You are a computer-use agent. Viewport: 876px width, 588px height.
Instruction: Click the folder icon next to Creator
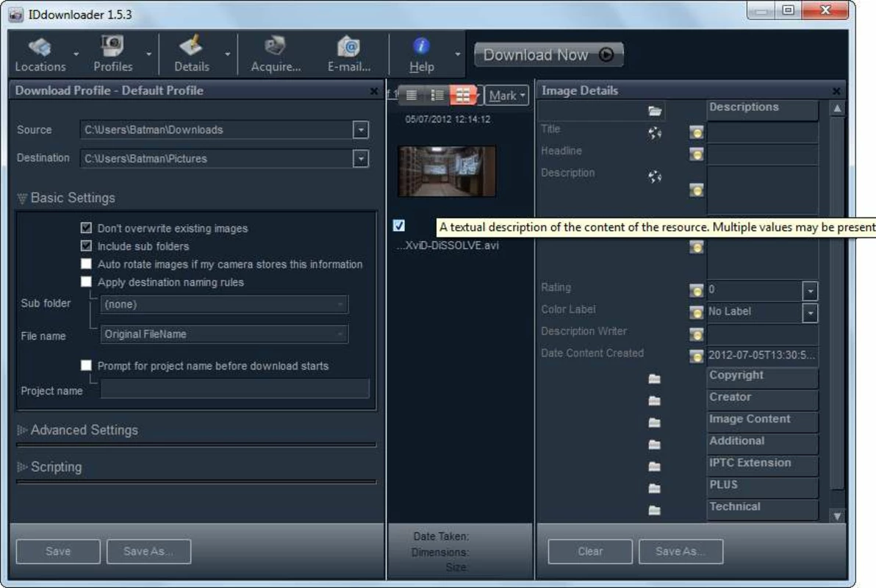pos(655,401)
